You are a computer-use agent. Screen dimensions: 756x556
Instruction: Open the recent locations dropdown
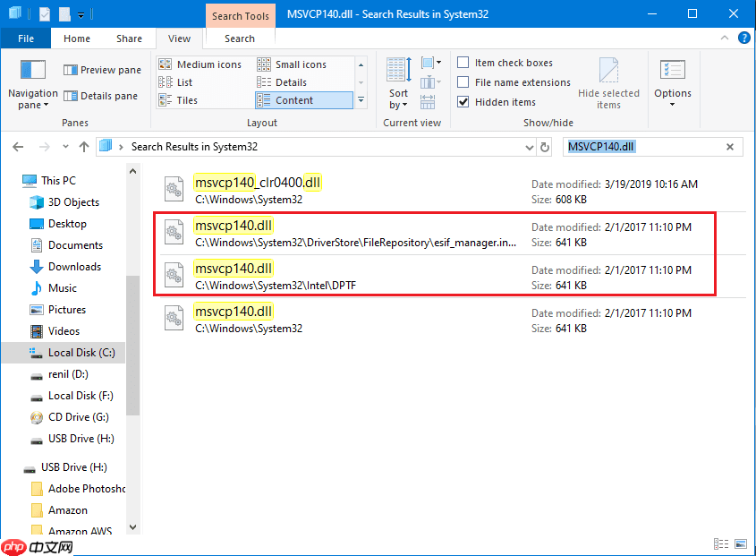(x=65, y=147)
